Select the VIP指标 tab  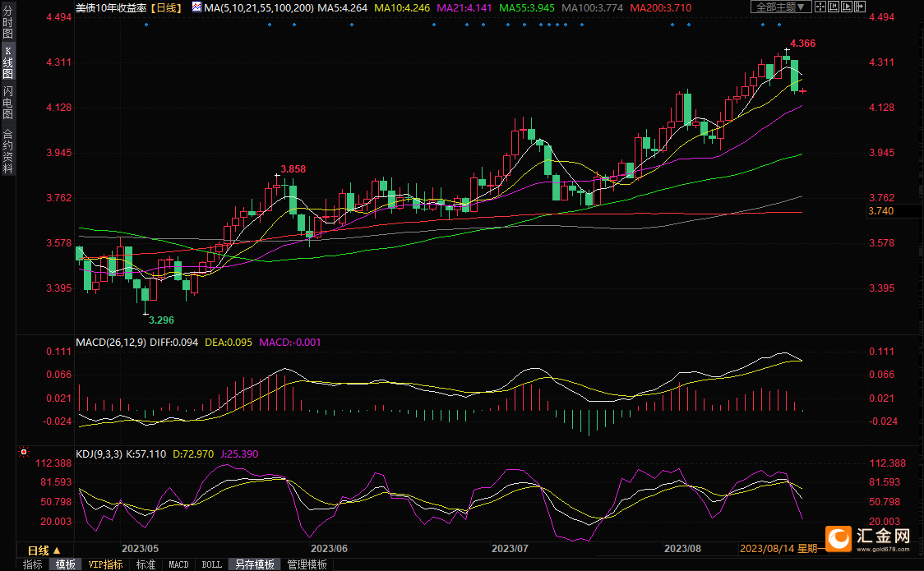tap(105, 564)
